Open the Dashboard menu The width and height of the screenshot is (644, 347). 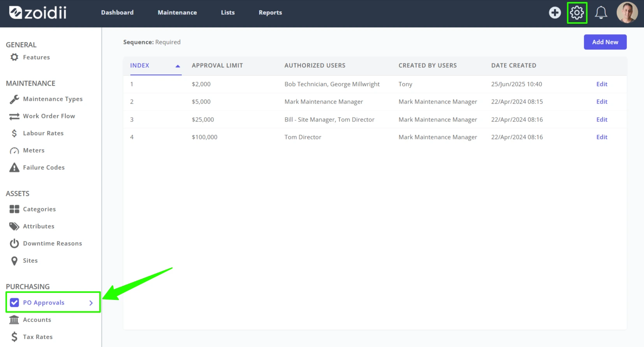117,12
